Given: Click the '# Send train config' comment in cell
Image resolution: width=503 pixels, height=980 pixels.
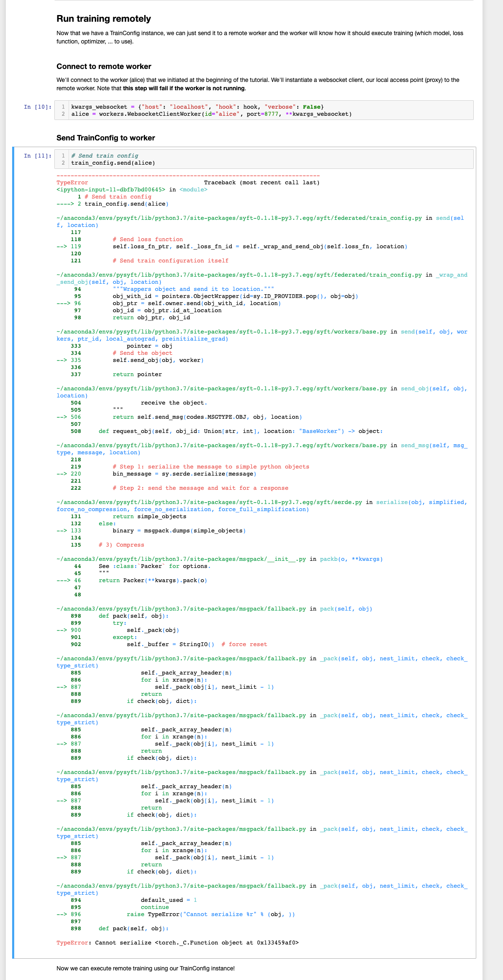Looking at the screenshot, I should (105, 156).
